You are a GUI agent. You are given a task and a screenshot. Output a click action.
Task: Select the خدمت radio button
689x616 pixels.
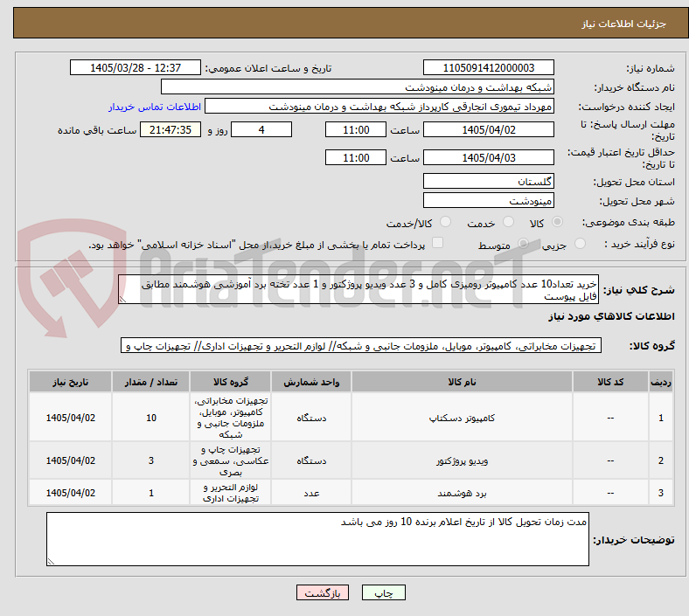tap(508, 222)
